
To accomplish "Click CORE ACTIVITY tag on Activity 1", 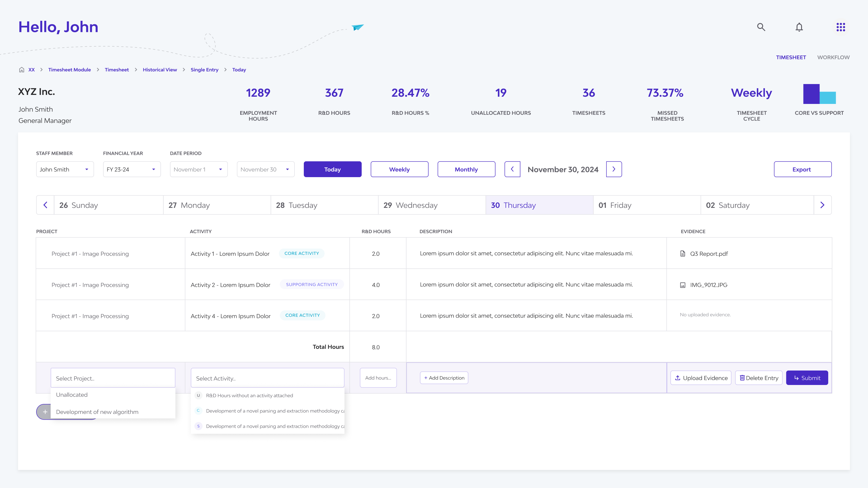I will coord(302,253).
